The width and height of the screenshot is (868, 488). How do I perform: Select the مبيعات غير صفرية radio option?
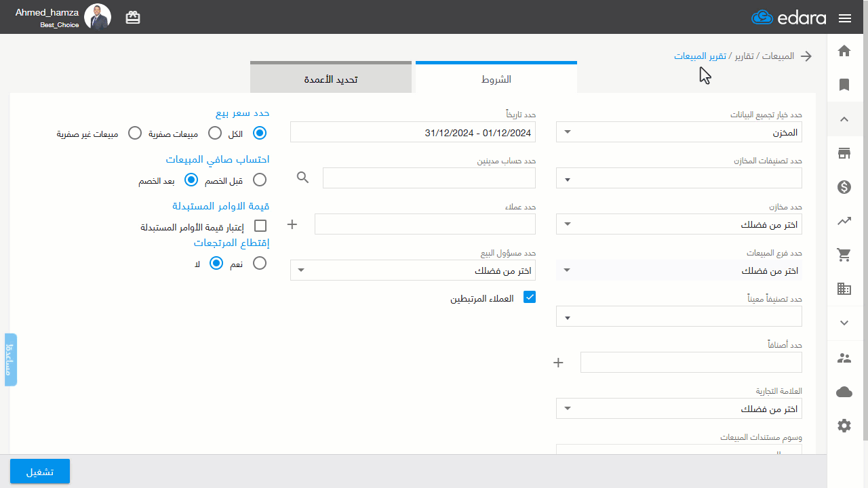[x=135, y=134]
